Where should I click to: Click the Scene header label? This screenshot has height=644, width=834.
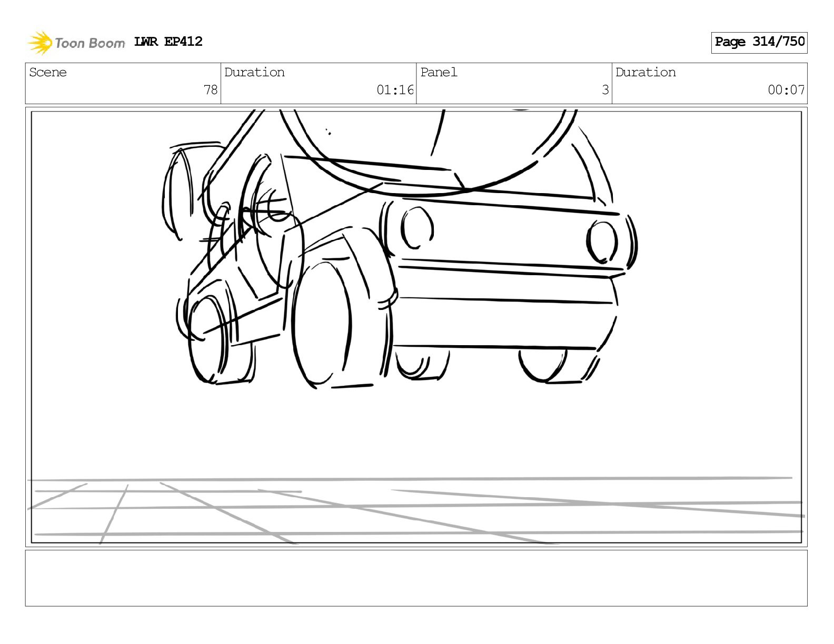[x=48, y=73]
